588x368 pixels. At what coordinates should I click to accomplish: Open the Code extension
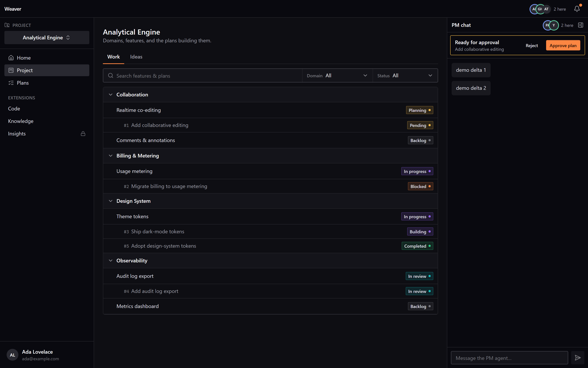point(47,109)
